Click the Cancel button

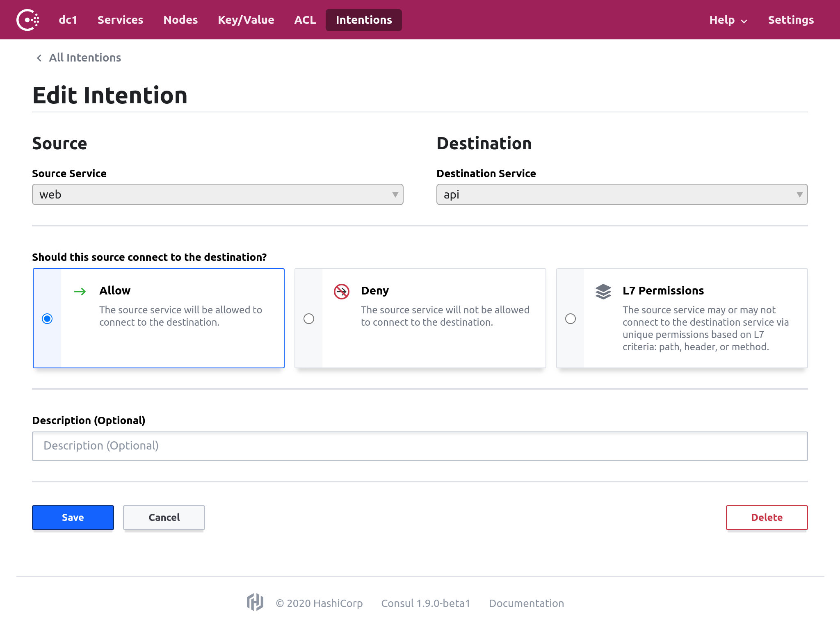pos(164,518)
